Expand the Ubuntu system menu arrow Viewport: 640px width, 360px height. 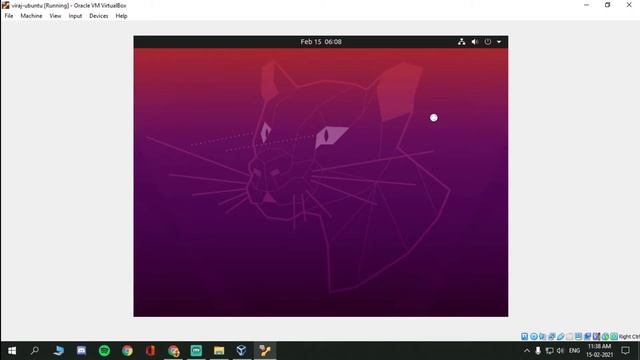tap(499, 42)
